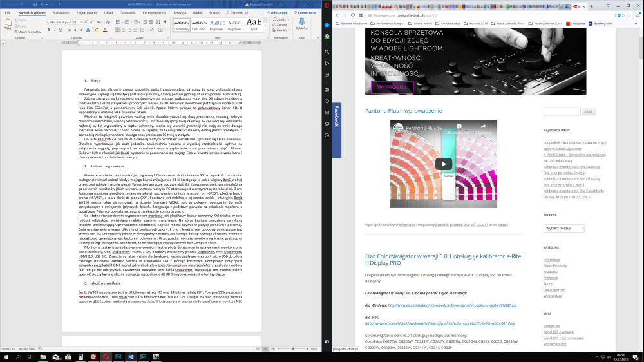Switch to the Projektowanie tab
The height and width of the screenshot is (362, 644).
[x=87, y=13]
